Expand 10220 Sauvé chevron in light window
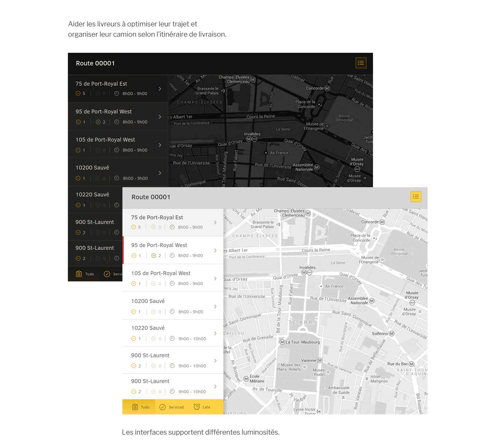Viewport: 480px width, 448px height. [x=215, y=333]
